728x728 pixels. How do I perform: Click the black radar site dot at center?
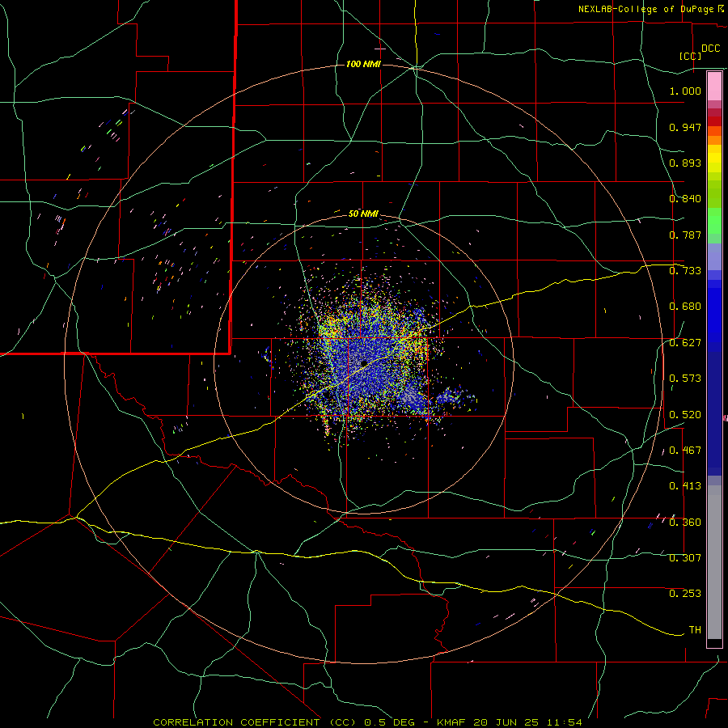point(364,363)
